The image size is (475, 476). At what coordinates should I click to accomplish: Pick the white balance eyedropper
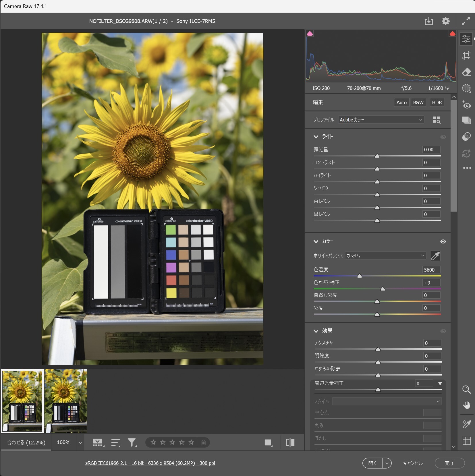435,256
